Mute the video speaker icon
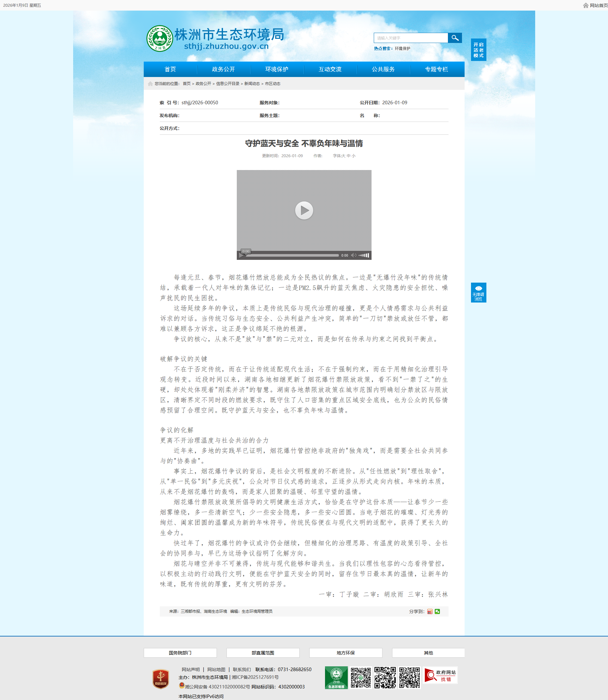This screenshot has width=608, height=700. coord(354,255)
